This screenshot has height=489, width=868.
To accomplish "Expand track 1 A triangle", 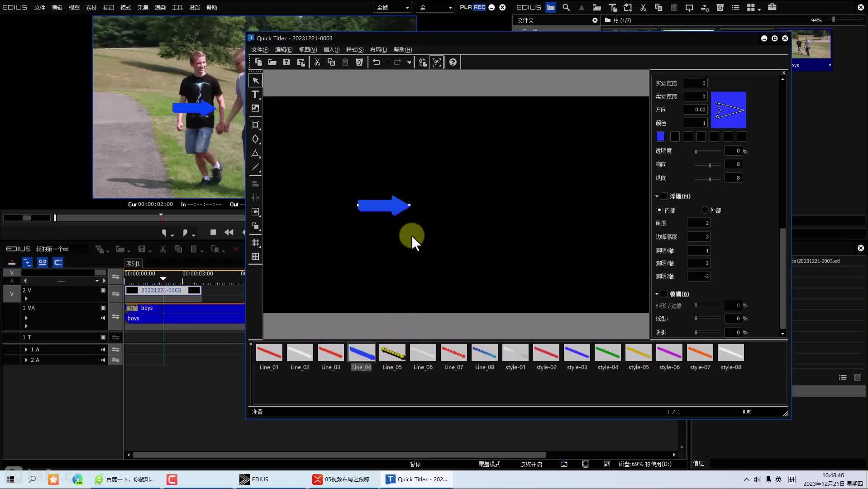I will click(x=26, y=350).
